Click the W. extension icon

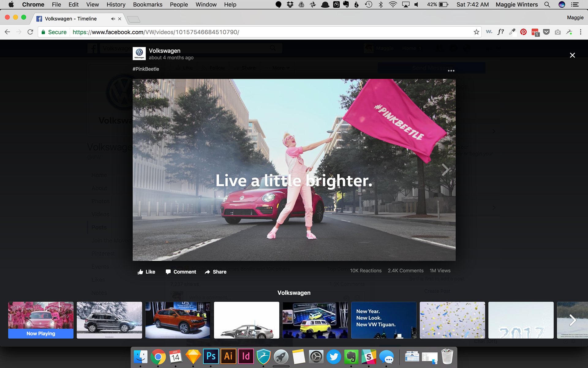[x=489, y=32]
